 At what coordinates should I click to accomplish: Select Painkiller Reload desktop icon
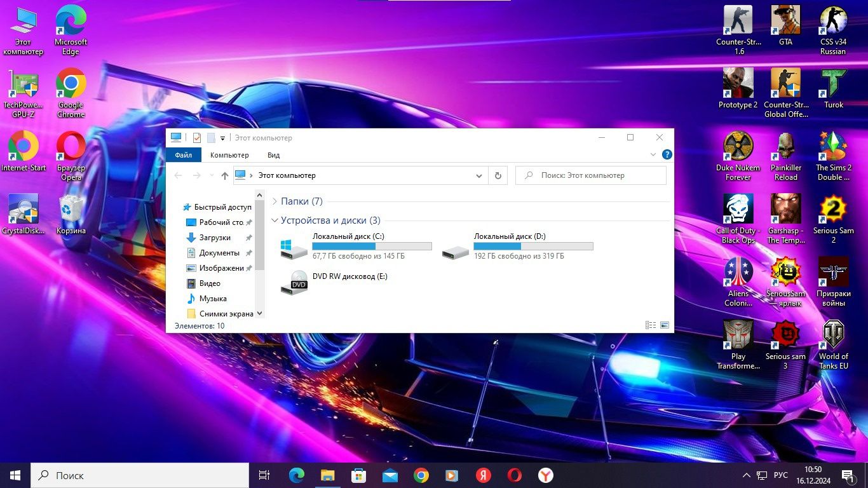point(785,156)
